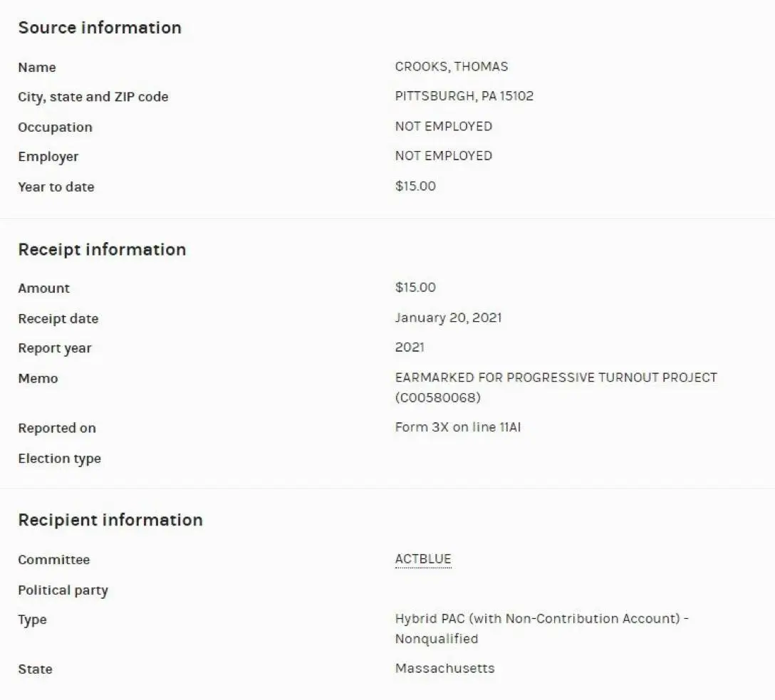Click the Election type label

click(59, 459)
